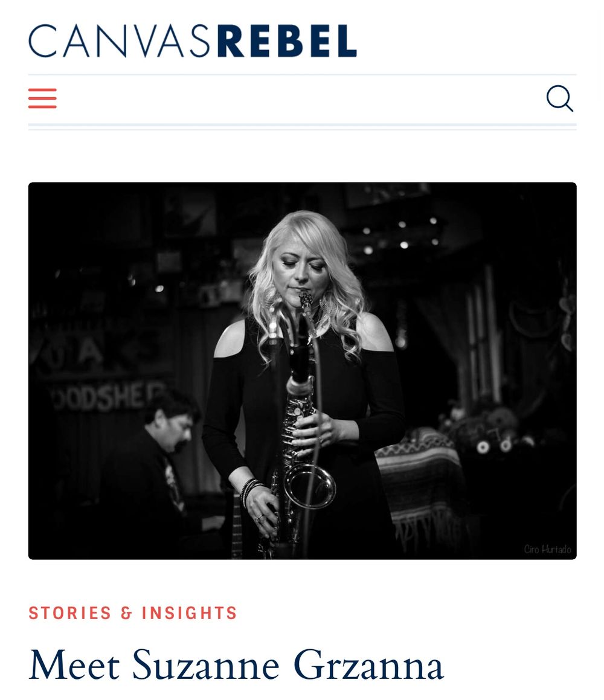Click the word Meet in the headline
Image resolution: width=604 pixels, height=700 pixels.
[x=74, y=666]
